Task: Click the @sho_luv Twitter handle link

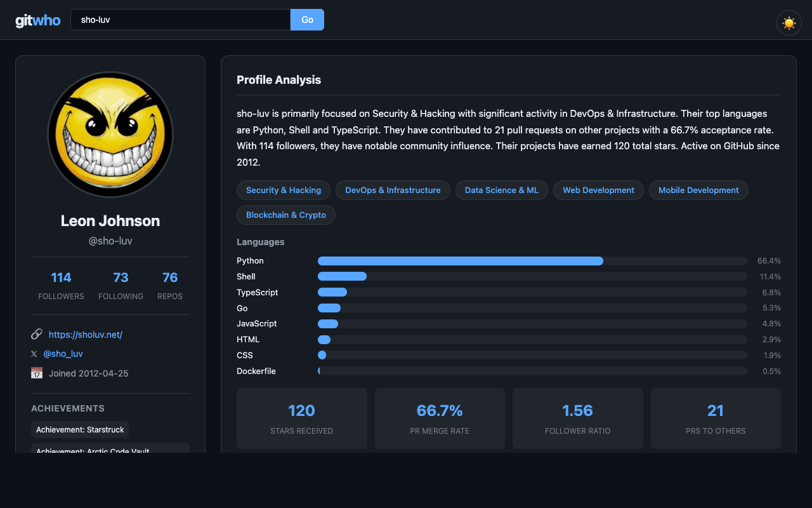Action: 63,353
